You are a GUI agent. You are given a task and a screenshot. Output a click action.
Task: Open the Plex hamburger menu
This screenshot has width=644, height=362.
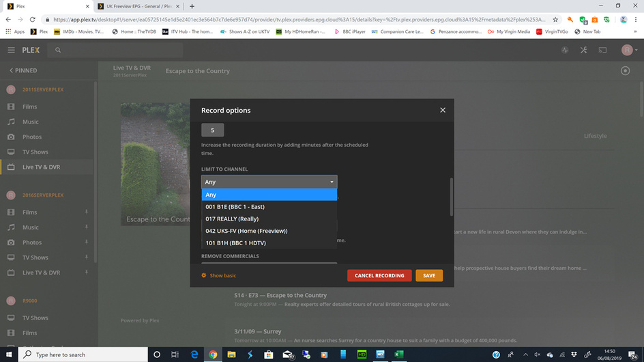[11, 50]
